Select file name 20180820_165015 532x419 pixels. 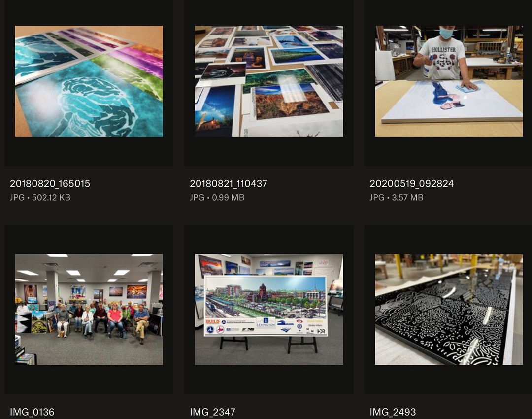50,184
